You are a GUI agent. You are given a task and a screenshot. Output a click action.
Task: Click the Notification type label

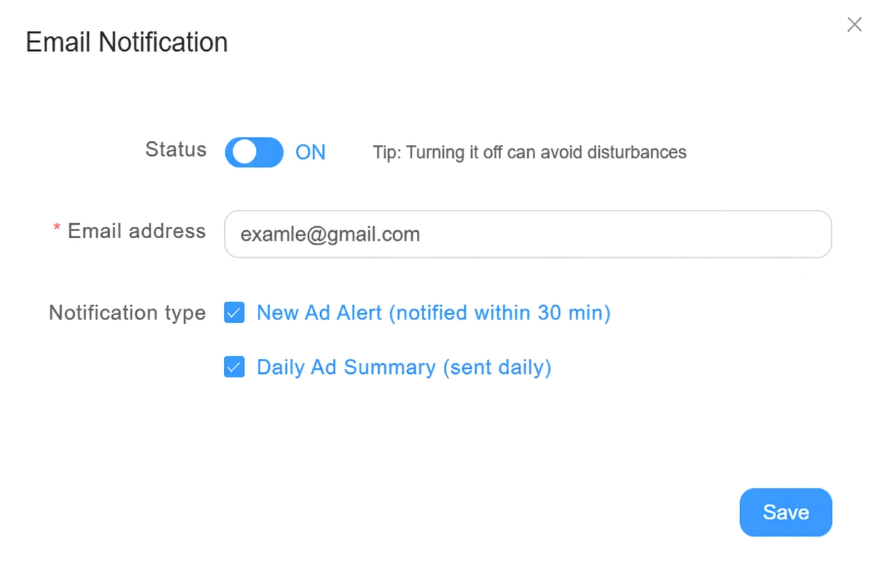click(127, 312)
